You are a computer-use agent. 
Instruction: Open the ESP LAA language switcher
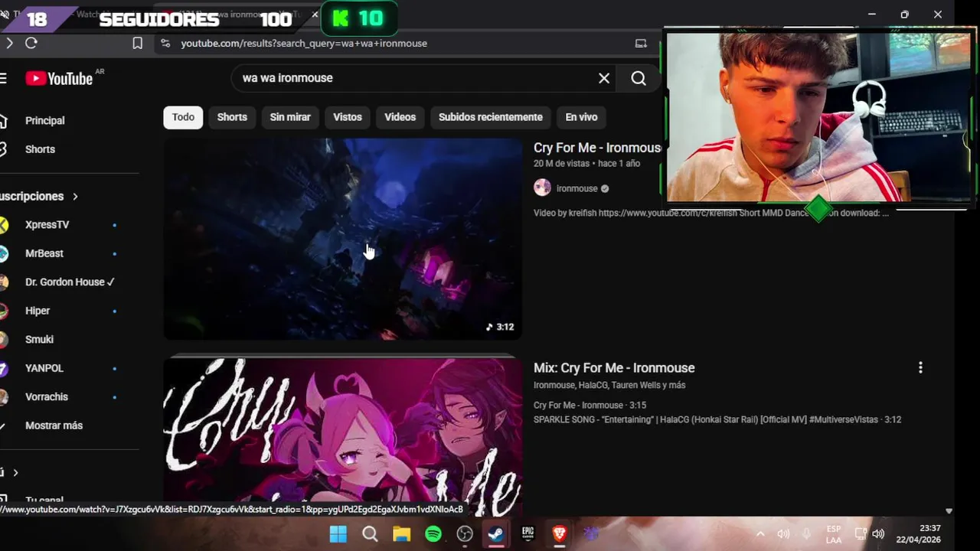pyautogui.click(x=834, y=534)
